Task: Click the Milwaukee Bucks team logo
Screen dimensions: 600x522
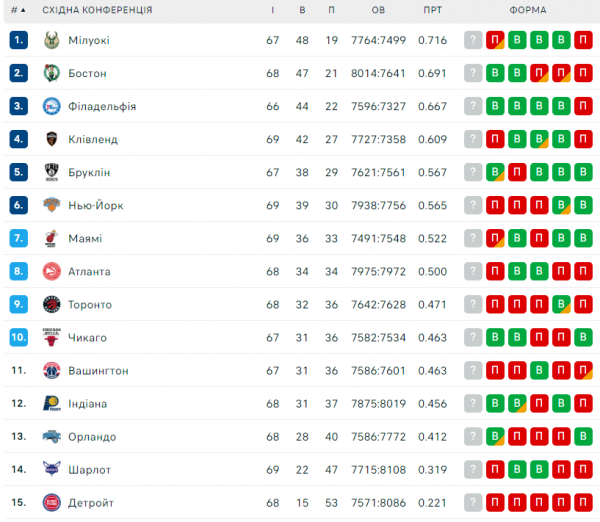Action: click(52, 40)
